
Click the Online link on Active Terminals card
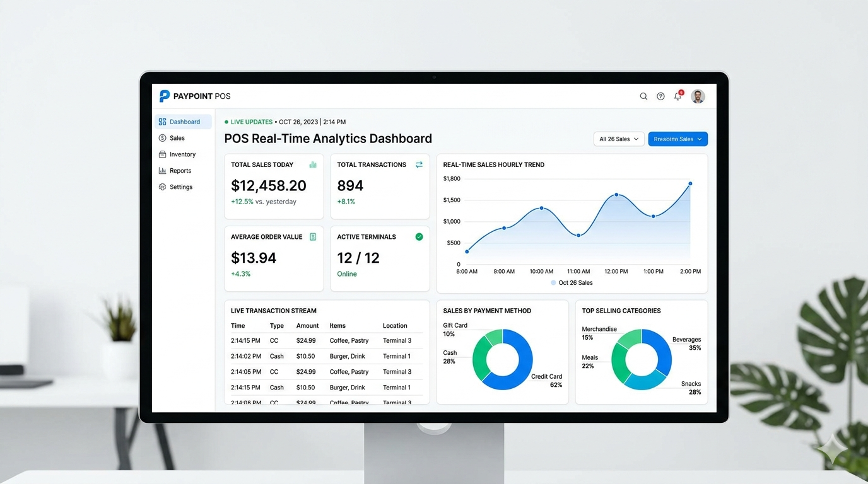(346, 274)
